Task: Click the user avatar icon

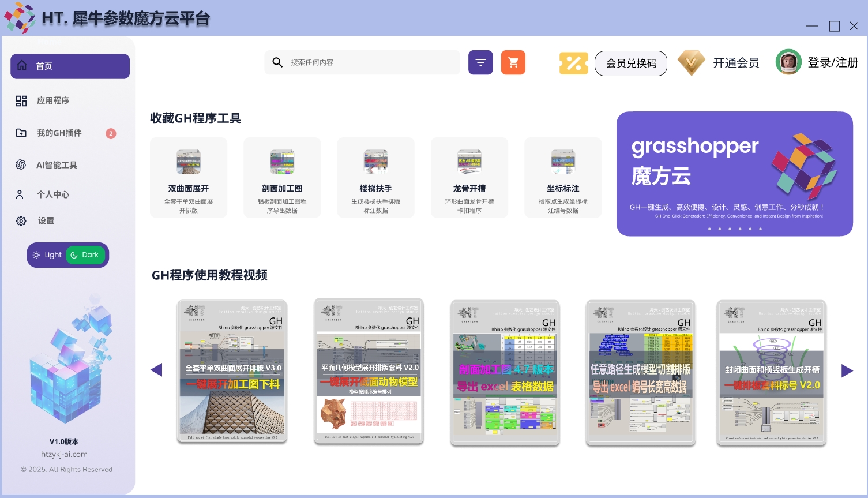Action: click(x=788, y=62)
